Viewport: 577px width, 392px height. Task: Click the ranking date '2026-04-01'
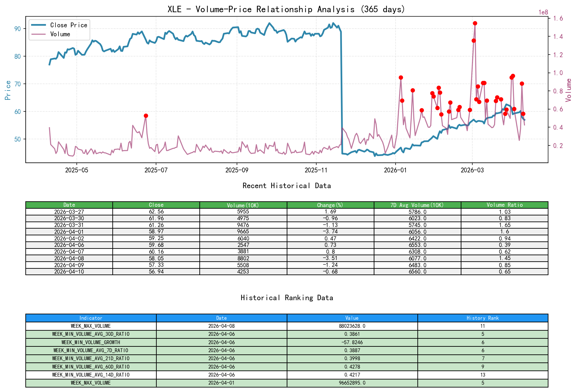[x=222, y=383]
